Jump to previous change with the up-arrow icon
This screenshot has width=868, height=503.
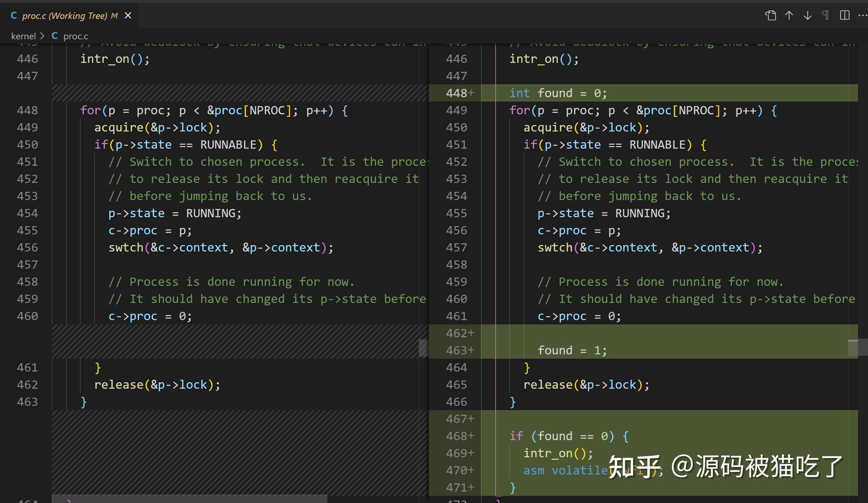(789, 15)
